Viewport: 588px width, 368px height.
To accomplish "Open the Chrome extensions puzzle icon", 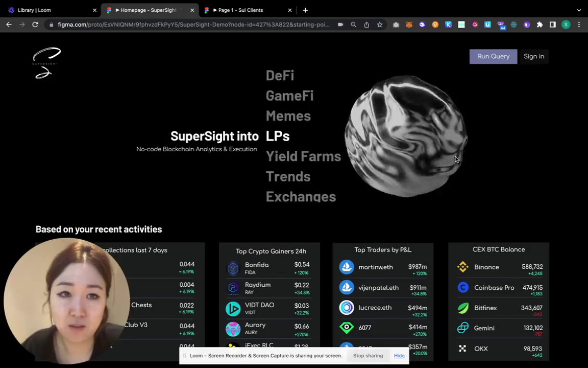I will click(x=540, y=25).
